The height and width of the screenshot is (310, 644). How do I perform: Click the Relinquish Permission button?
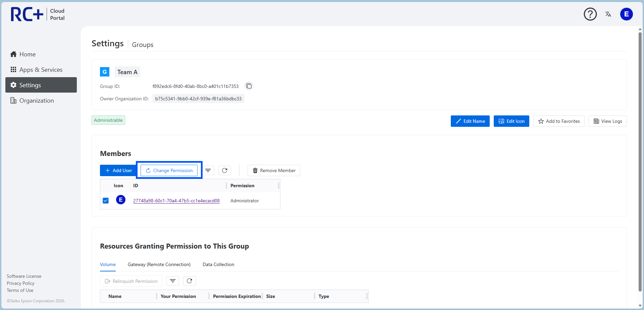point(131,281)
